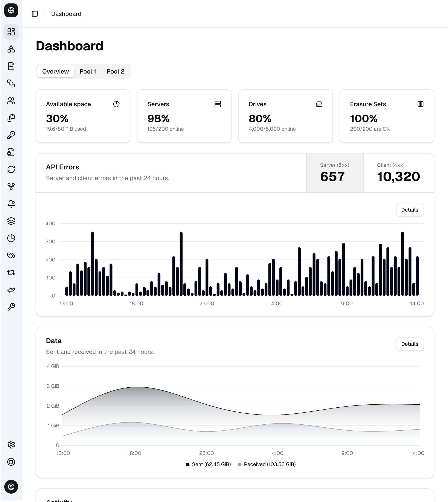448x502 pixels.
Task: Click the hard drive icon on Drives card
Action: click(x=319, y=104)
